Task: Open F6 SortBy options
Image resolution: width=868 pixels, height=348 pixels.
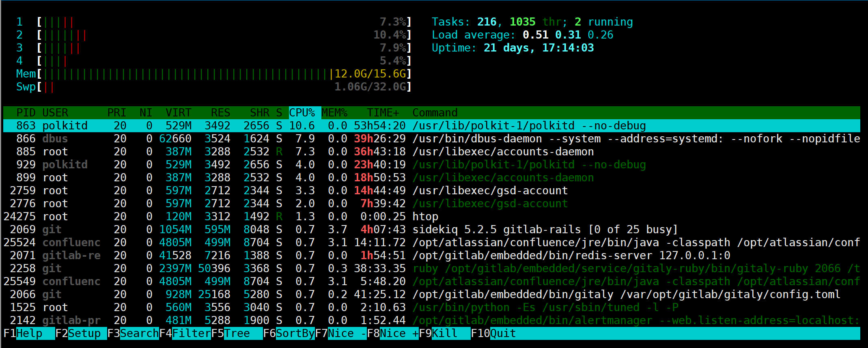Action: pos(289,333)
